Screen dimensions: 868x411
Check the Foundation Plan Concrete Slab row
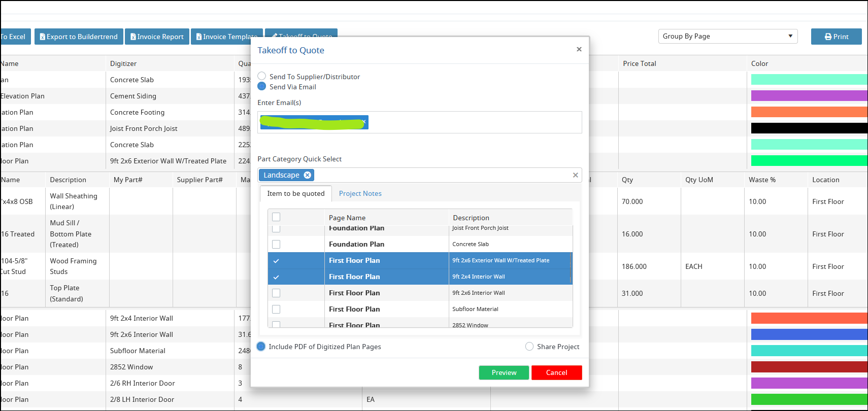[x=276, y=244]
